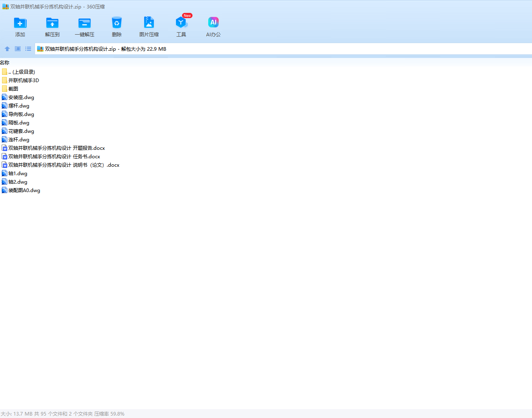Screen dimensions: 532x418
Task: Switch to icon view mode button
Action: tap(18, 49)
